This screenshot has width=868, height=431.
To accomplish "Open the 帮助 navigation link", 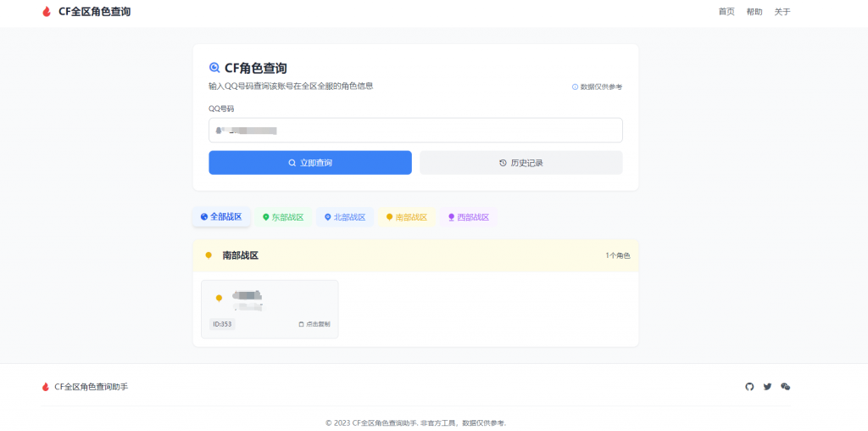I will click(754, 12).
